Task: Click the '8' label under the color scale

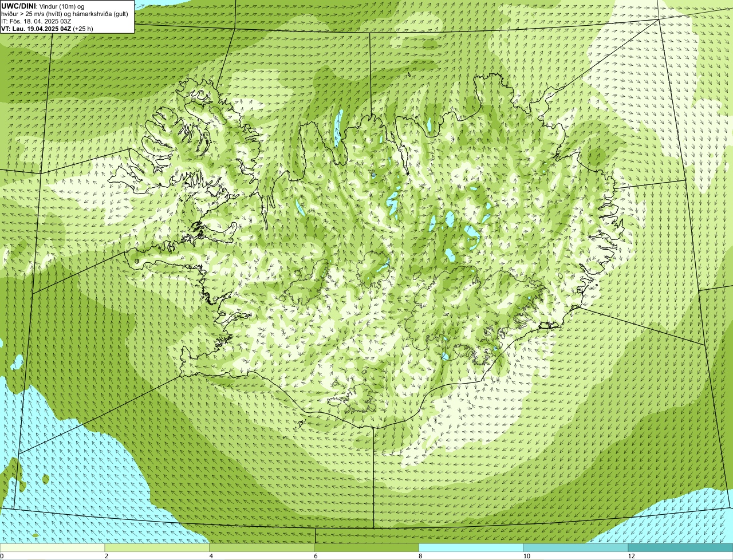Action: pos(420,556)
